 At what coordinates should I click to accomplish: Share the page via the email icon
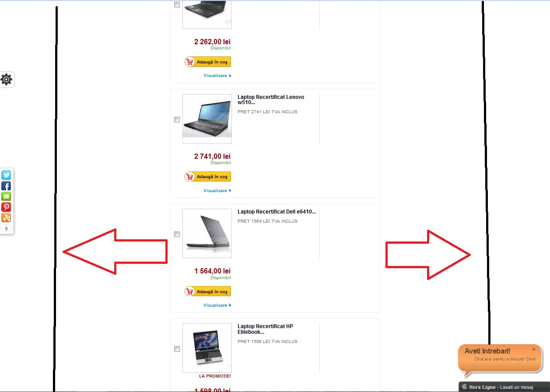point(6,196)
